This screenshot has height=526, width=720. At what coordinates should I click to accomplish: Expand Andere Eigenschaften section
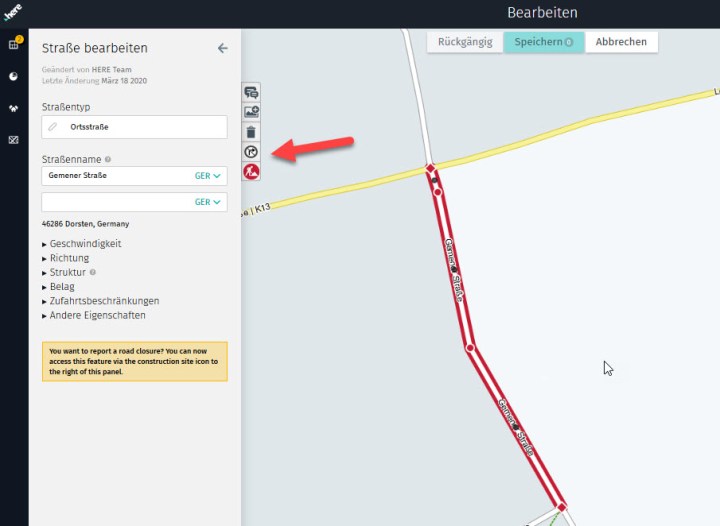[96, 315]
